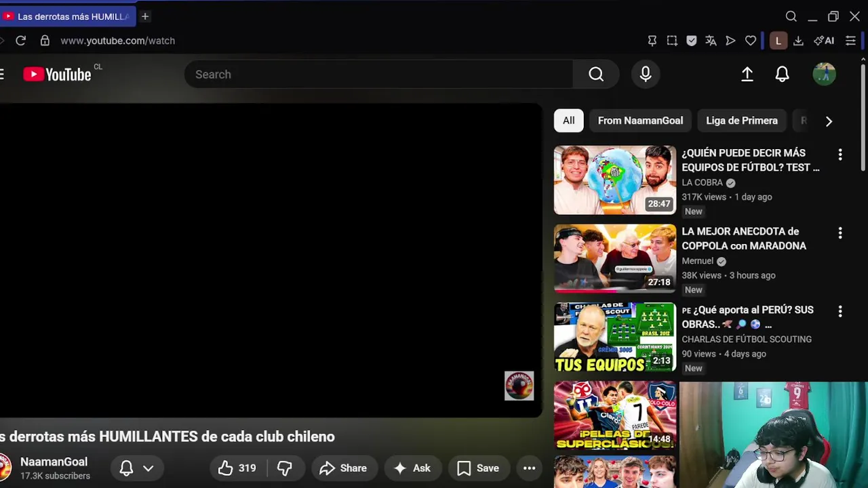Add page to bookmarks heart icon
Screen dimensions: 868x488
pyautogui.click(x=751, y=41)
